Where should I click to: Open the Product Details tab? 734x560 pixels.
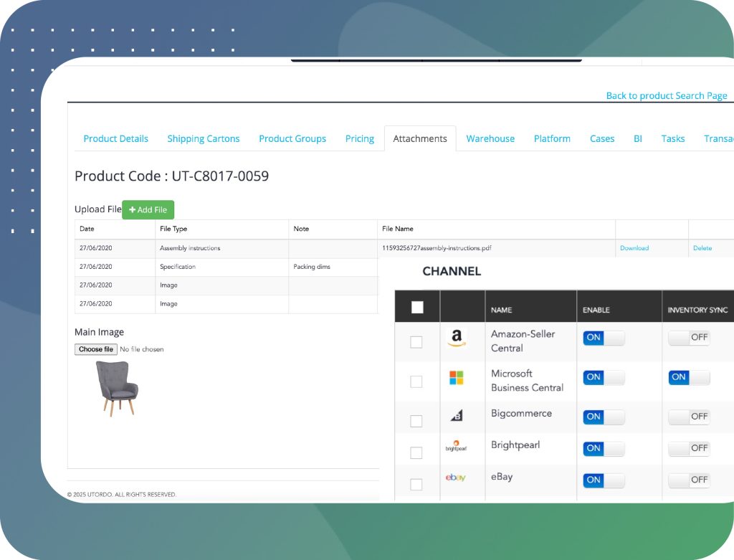point(115,138)
